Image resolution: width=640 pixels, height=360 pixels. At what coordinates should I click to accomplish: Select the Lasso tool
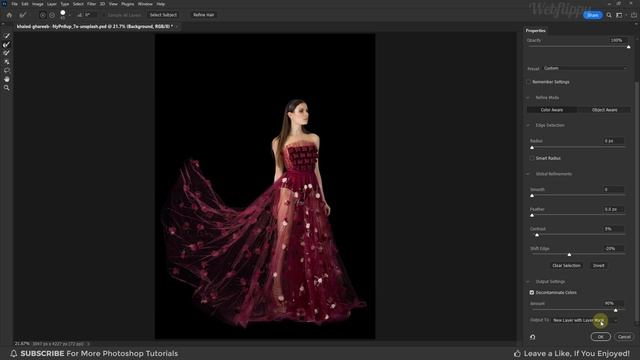pyautogui.click(x=7, y=70)
